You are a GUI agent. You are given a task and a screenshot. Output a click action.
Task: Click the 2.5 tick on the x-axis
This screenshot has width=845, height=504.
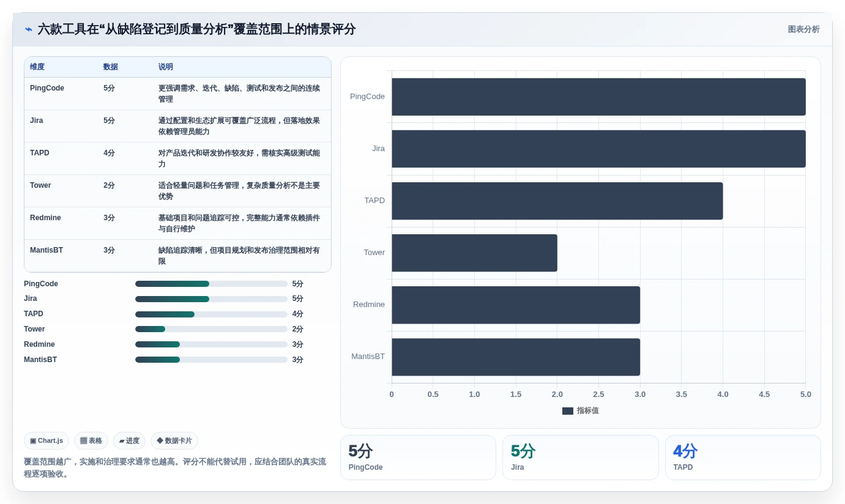(598, 395)
